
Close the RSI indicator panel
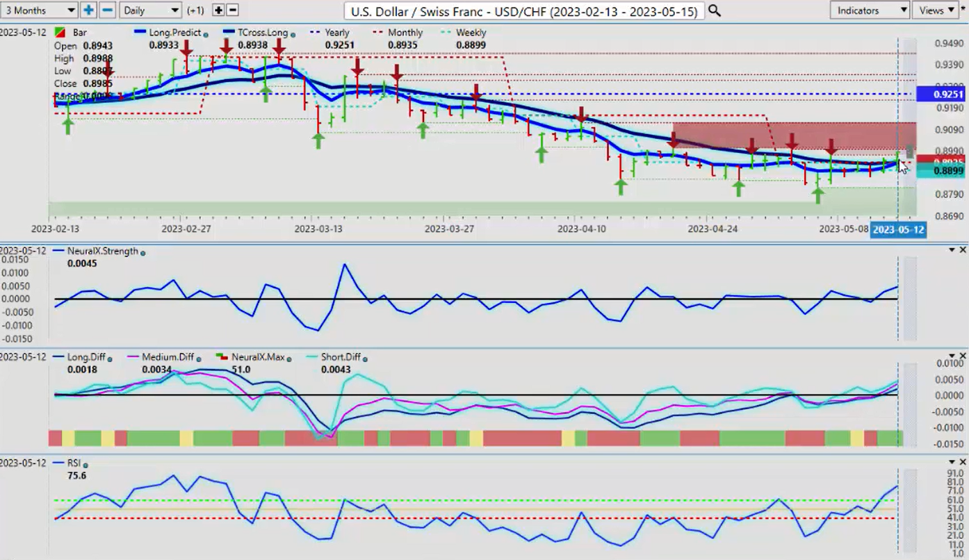pos(963,462)
